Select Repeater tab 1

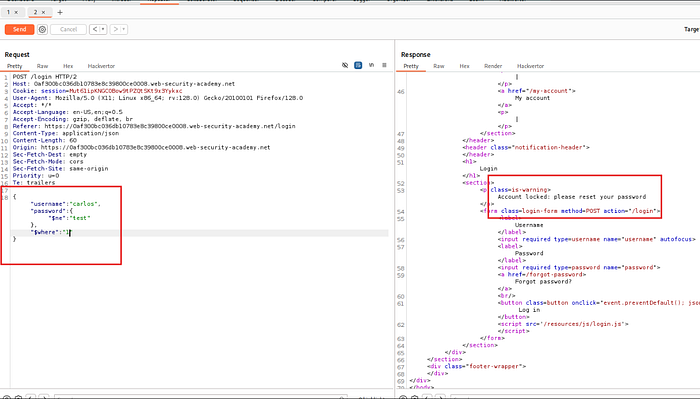(x=8, y=12)
